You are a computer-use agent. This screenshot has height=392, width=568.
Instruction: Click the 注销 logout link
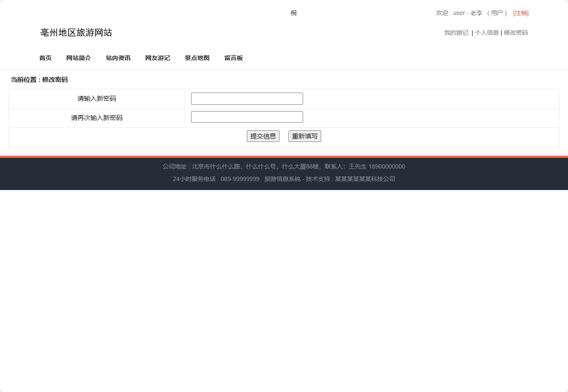pyautogui.click(x=521, y=13)
